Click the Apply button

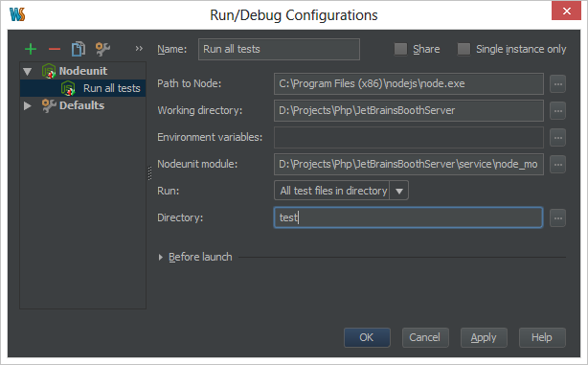(484, 337)
